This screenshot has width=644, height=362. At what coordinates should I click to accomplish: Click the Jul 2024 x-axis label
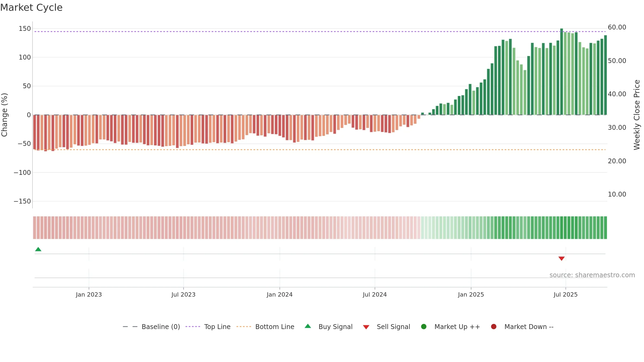click(375, 294)
